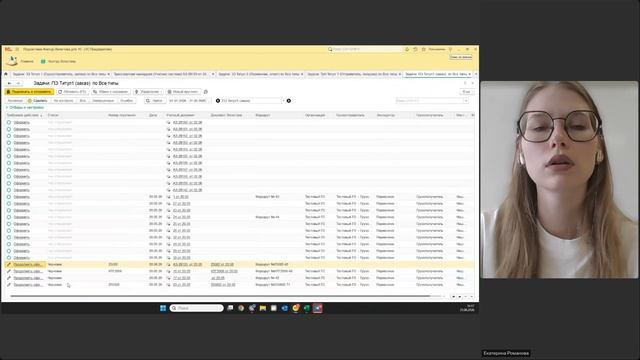The height and width of the screenshot is (360, 640).
Task: Click the small icon right of the Новый button
Action: pyautogui.click(x=206, y=92)
